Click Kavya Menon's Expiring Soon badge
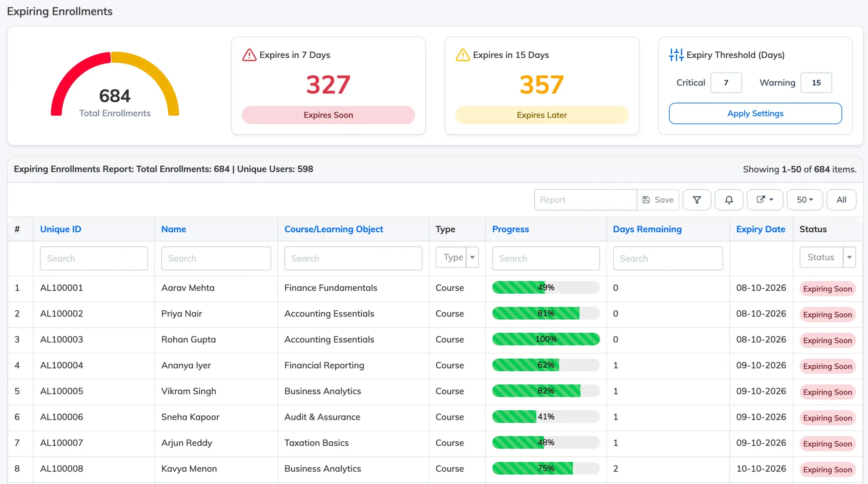 (827, 470)
